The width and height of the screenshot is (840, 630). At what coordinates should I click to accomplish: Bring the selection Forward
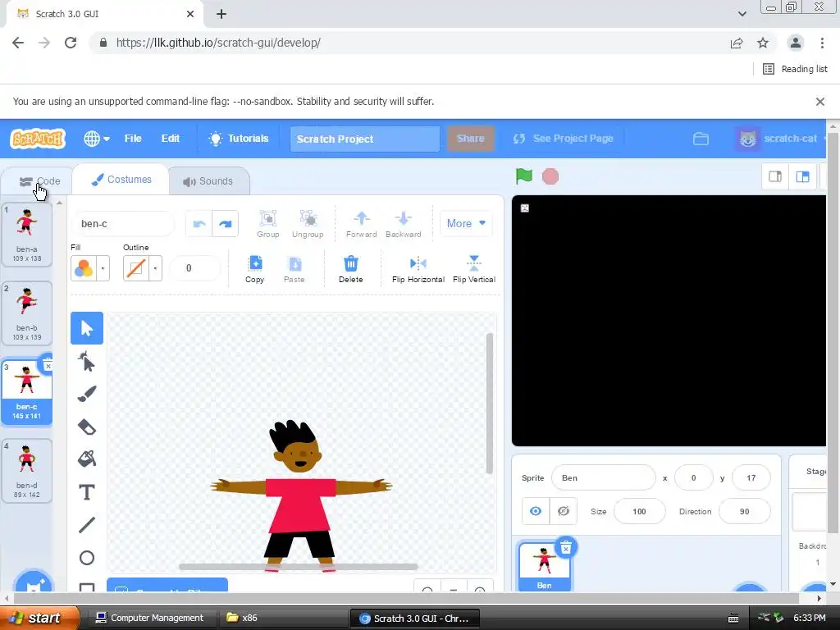pyautogui.click(x=362, y=224)
